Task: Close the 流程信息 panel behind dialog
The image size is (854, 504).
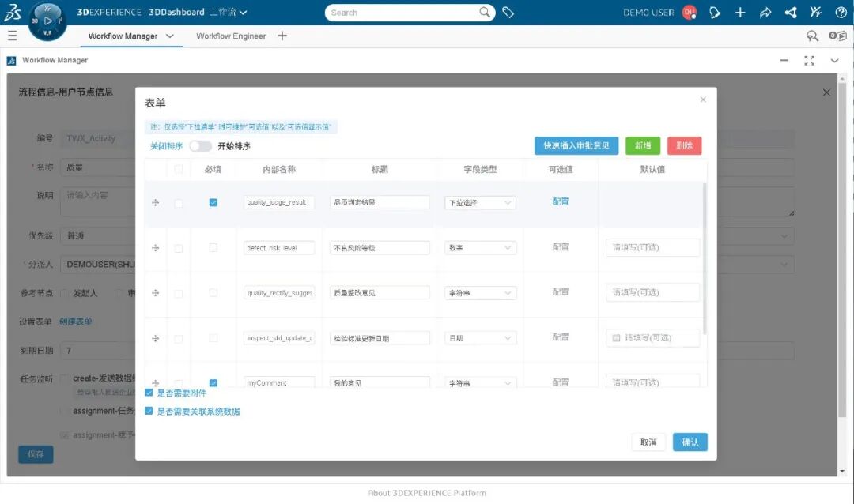Action: 826,92
